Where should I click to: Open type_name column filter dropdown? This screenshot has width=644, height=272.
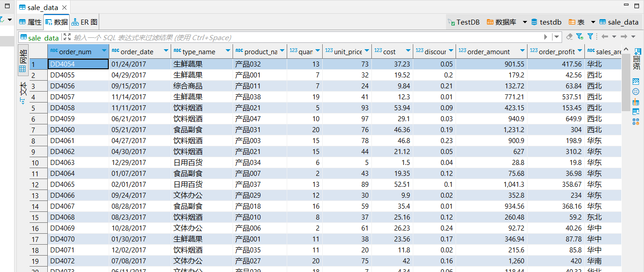pos(228,51)
